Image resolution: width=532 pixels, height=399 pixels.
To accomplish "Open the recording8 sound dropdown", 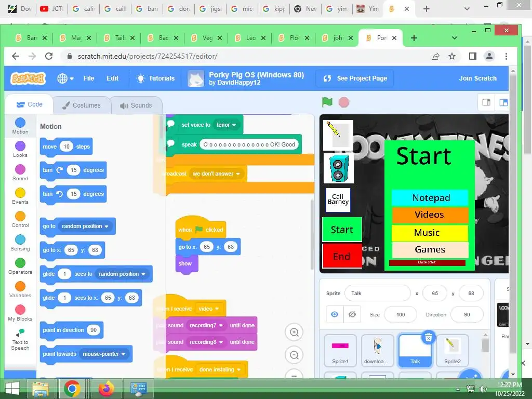I will [206, 342].
